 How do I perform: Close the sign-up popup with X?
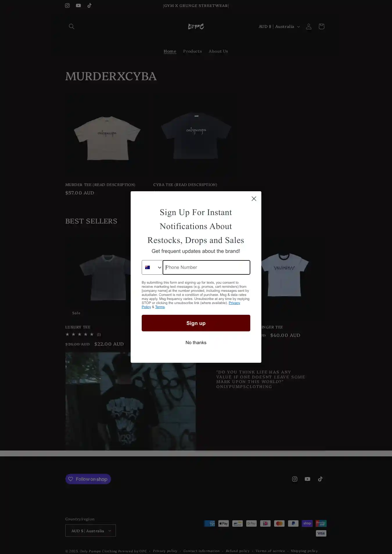click(x=254, y=199)
